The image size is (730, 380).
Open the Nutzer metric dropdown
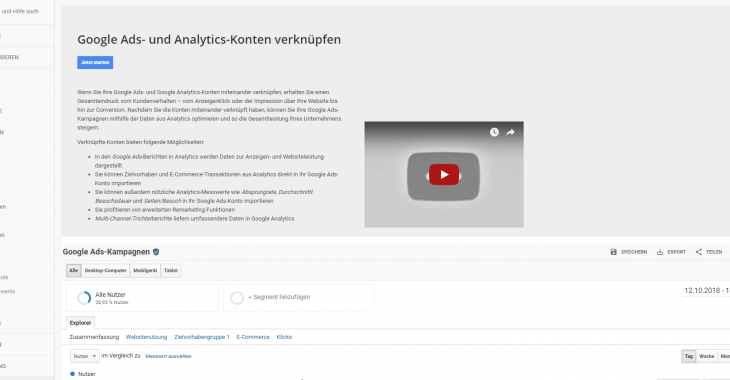coord(85,356)
